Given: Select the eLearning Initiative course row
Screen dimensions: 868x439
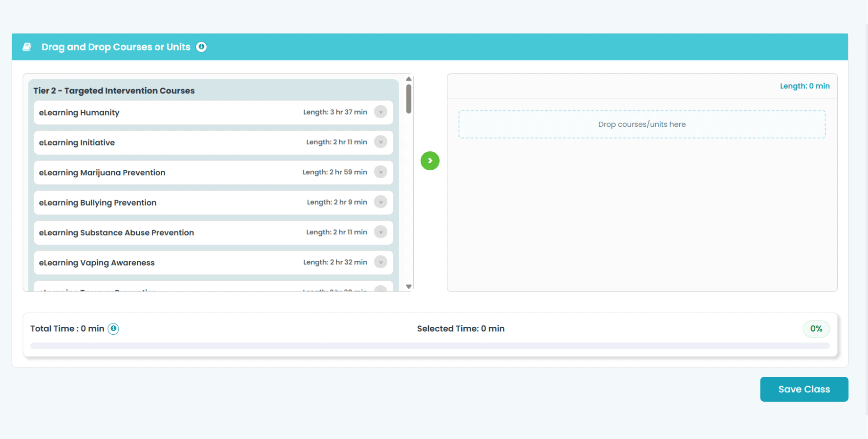Looking at the screenshot, I should point(213,142).
